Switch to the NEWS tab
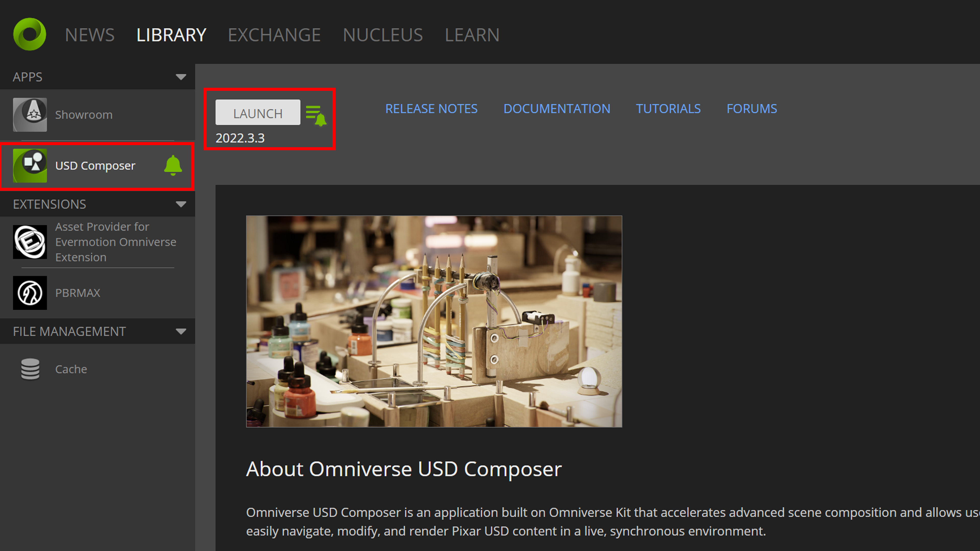Image resolution: width=980 pixels, height=551 pixels. (x=89, y=35)
